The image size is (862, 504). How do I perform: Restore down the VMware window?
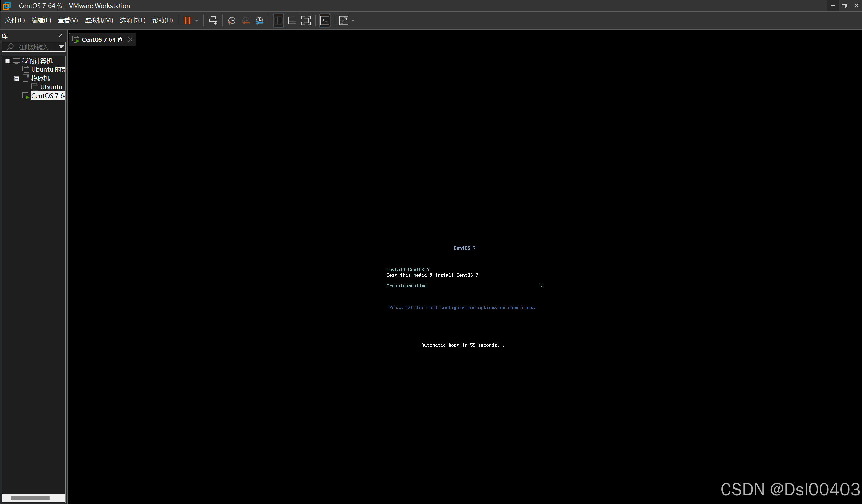(844, 5)
